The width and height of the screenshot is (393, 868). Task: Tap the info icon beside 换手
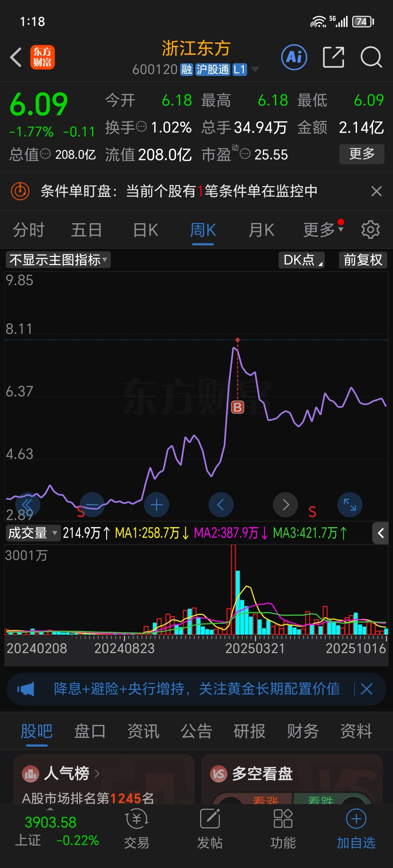[141, 126]
